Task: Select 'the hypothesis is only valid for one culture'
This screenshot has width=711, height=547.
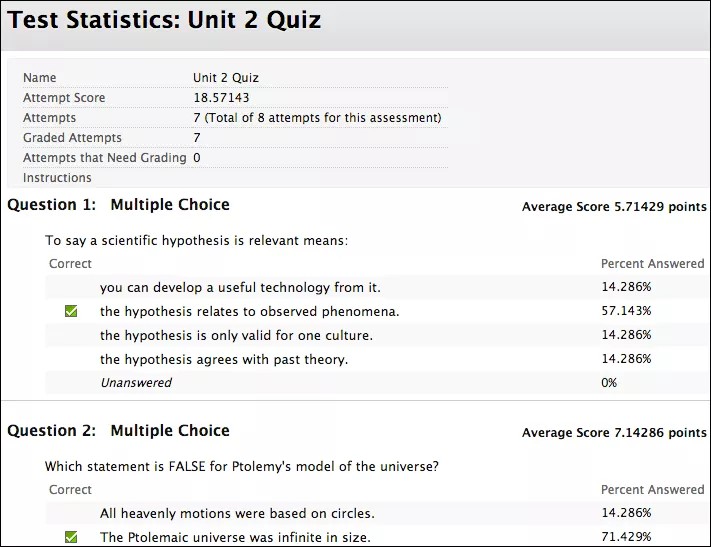Action: pos(236,335)
